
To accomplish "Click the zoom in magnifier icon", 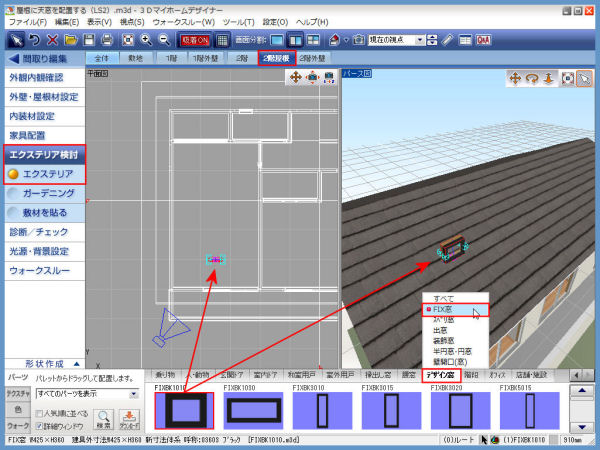I will pos(146,40).
